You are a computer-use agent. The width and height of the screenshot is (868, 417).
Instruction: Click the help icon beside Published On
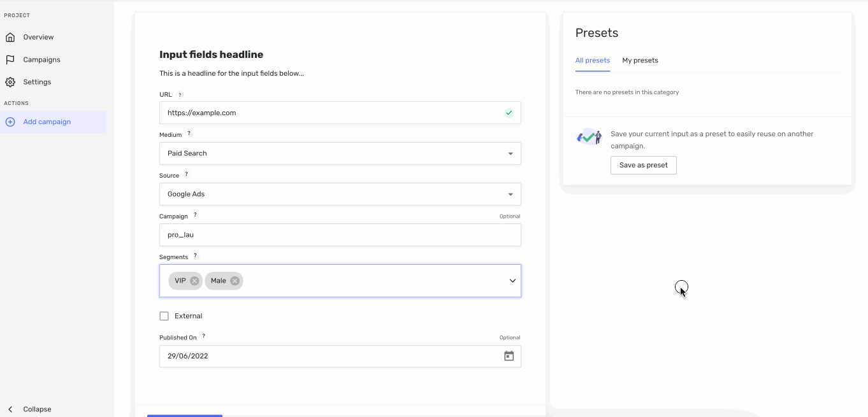tap(203, 336)
